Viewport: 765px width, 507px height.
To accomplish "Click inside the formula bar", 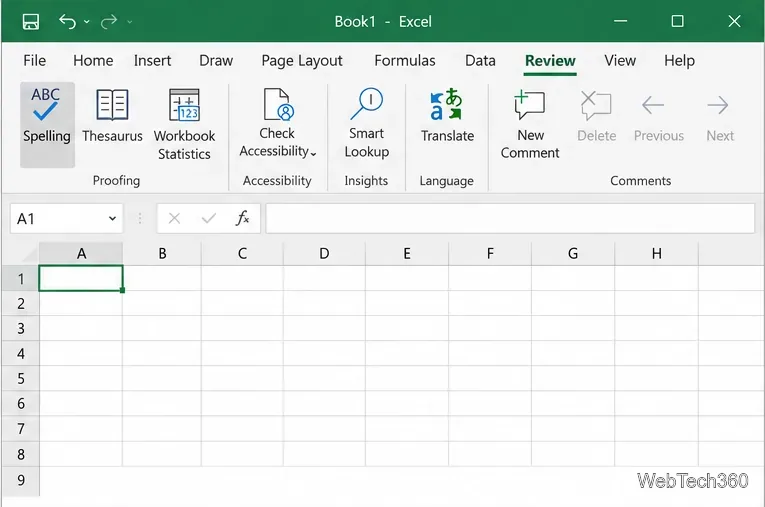I will pos(510,218).
